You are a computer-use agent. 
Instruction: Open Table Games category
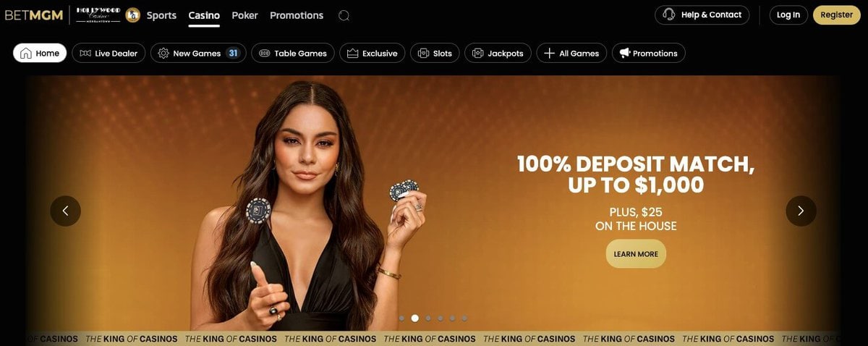(294, 53)
